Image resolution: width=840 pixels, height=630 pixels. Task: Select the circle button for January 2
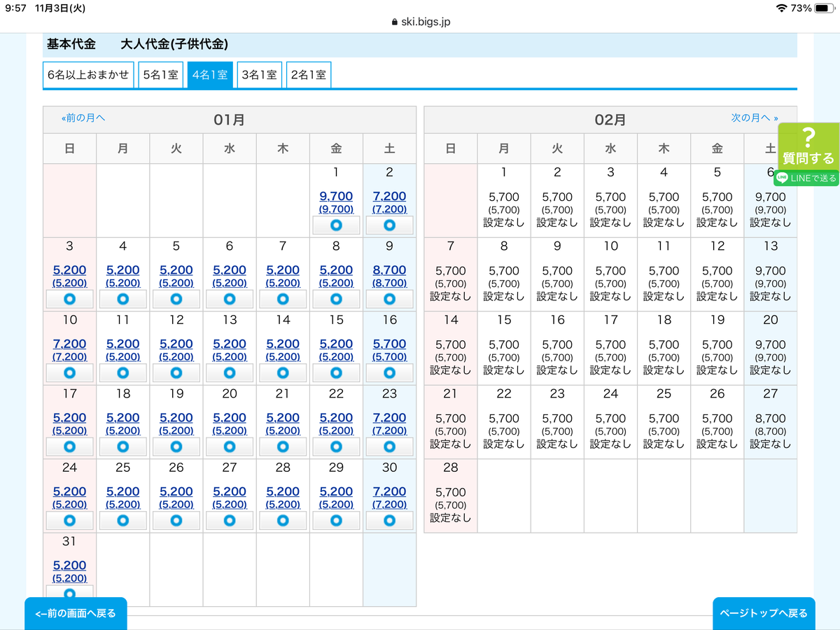pyautogui.click(x=389, y=225)
